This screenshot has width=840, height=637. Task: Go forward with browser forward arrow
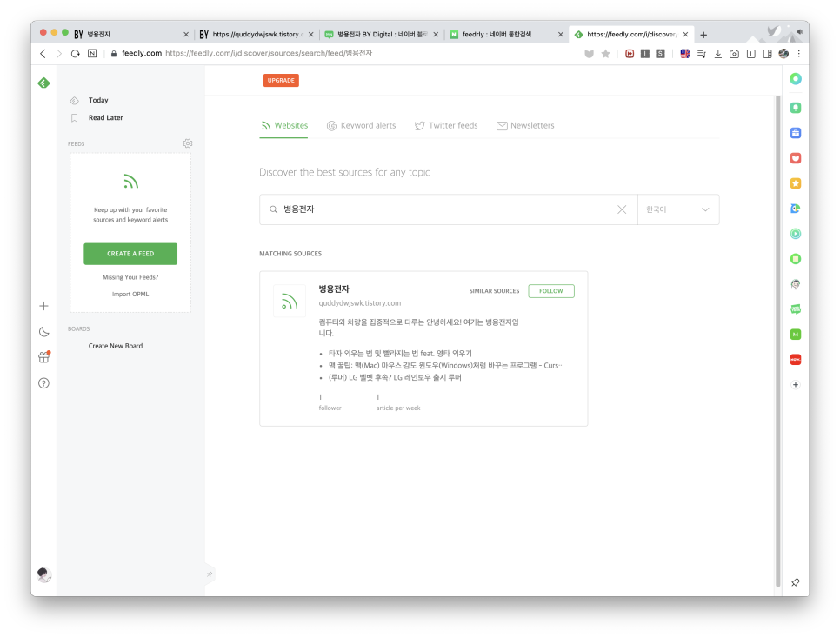click(x=59, y=54)
